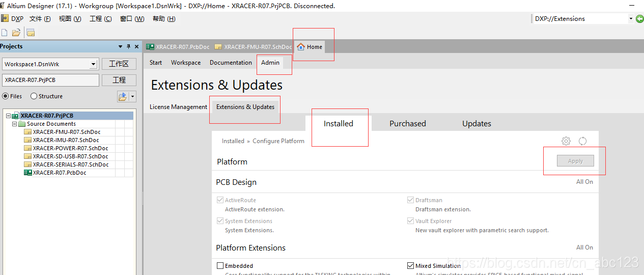Select the Source Documents folder

[x=51, y=124]
